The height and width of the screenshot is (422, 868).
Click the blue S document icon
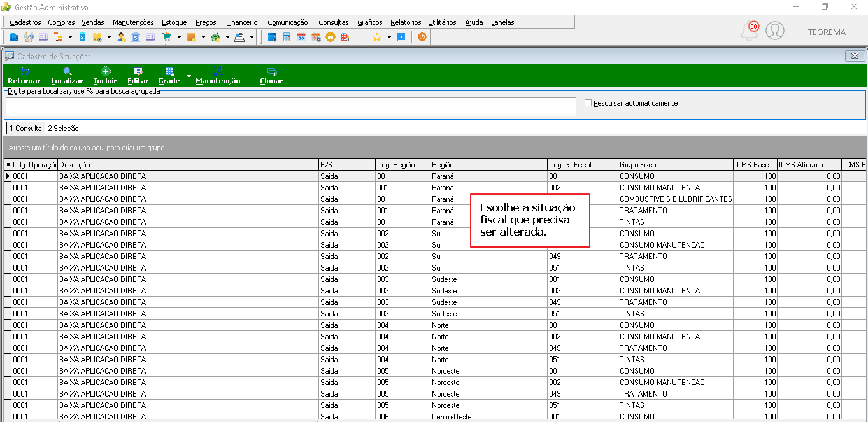tap(82, 37)
